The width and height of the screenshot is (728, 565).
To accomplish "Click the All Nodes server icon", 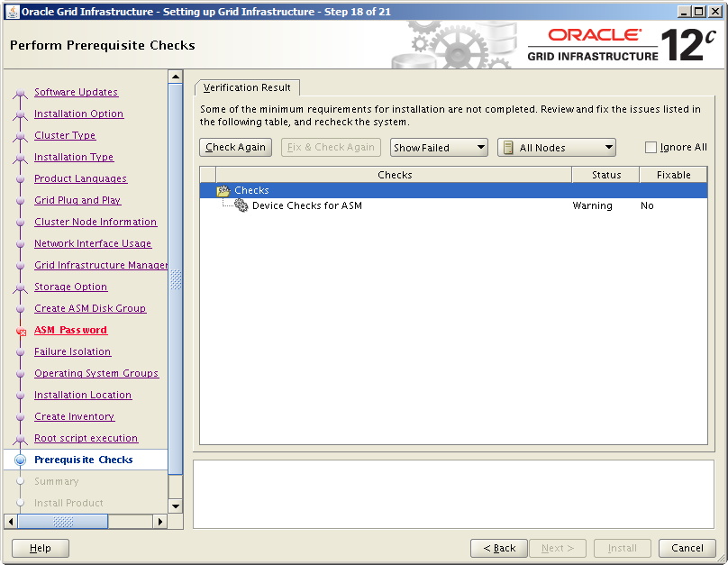I will click(508, 148).
